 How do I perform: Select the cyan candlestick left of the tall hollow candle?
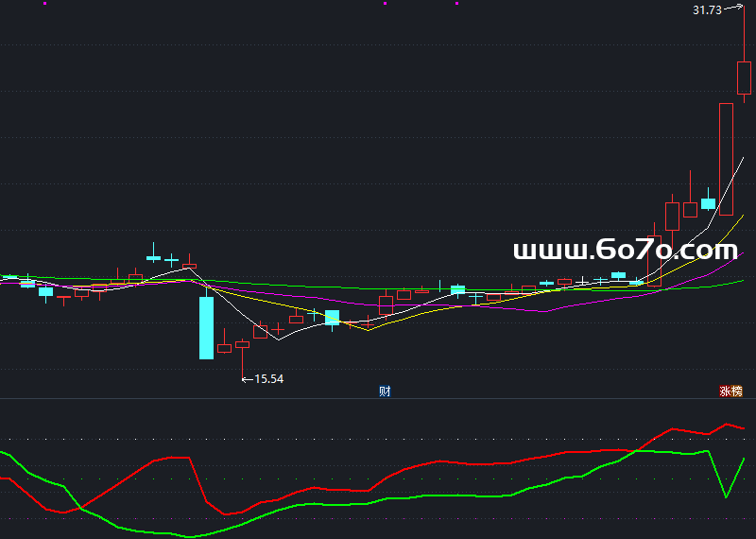coord(708,203)
